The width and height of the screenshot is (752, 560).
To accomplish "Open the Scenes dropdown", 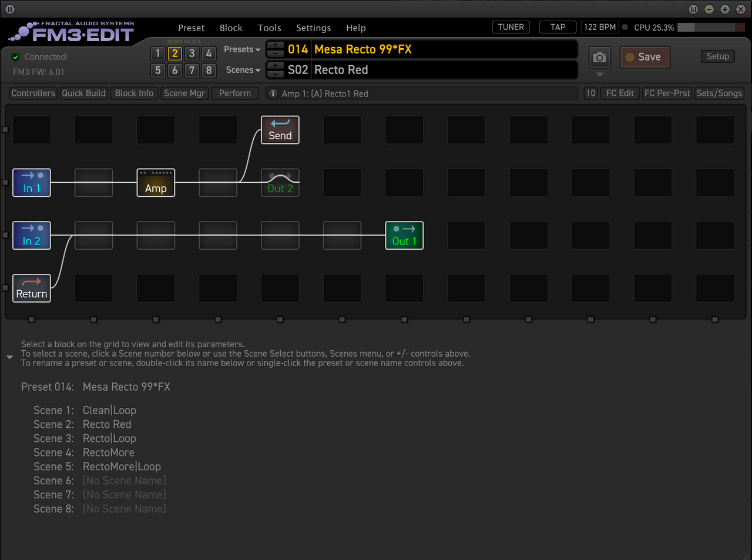I will click(x=243, y=70).
